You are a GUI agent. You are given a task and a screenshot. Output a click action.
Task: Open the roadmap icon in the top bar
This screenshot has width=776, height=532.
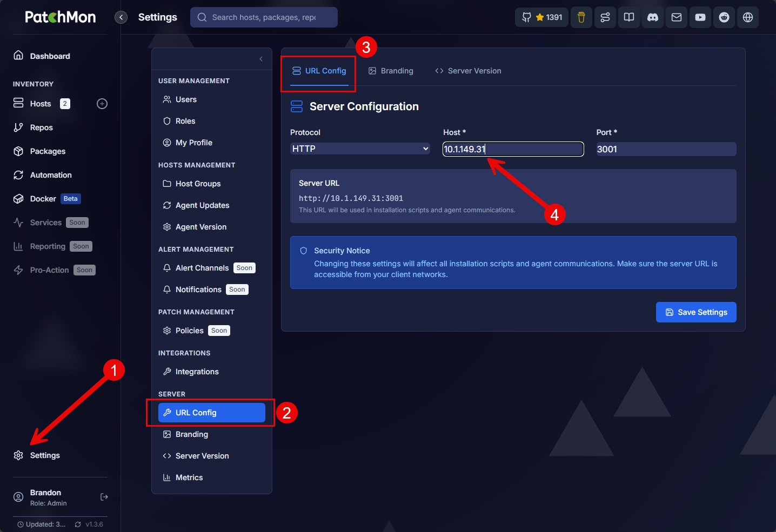605,17
